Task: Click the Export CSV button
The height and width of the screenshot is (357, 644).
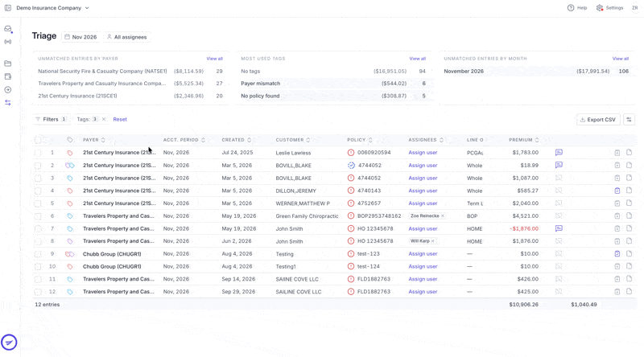Action: (x=598, y=120)
